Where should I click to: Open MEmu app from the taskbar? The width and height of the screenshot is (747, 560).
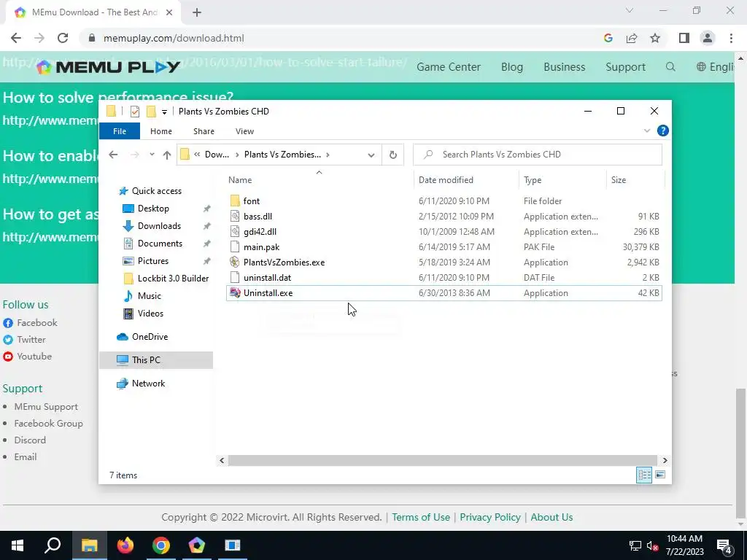click(197, 545)
